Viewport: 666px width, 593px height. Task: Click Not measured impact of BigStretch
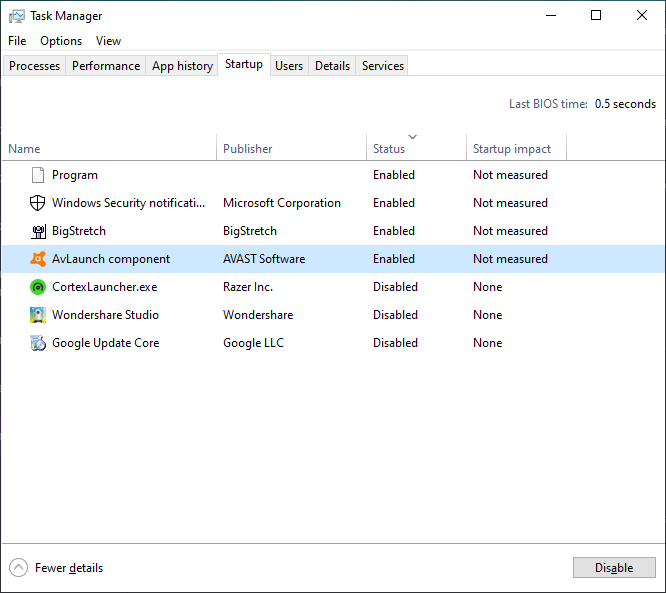tap(510, 231)
